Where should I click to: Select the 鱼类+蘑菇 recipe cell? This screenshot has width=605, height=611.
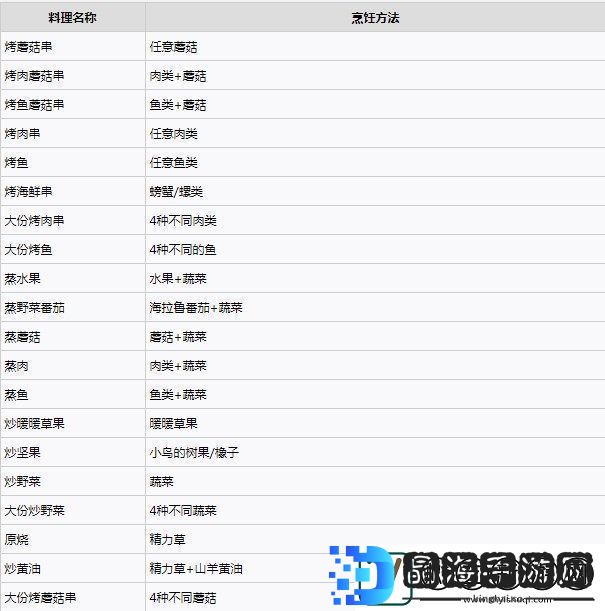[375, 105]
